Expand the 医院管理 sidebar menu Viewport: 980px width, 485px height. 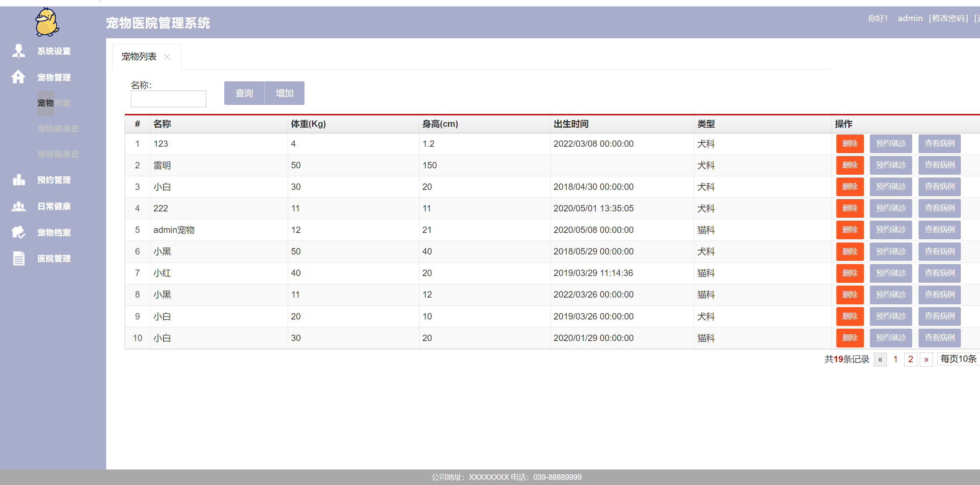(54, 258)
